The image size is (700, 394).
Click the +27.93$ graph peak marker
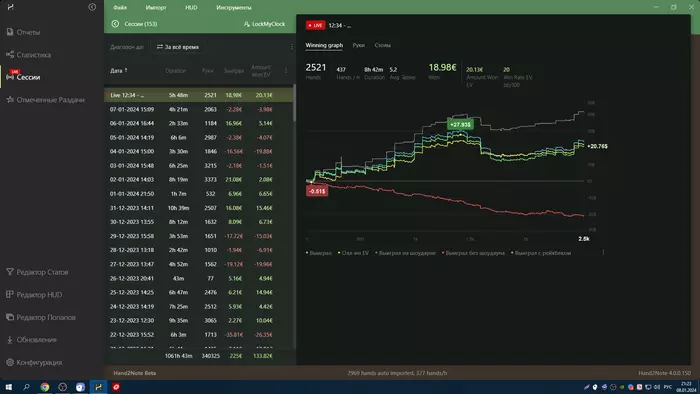click(x=460, y=124)
